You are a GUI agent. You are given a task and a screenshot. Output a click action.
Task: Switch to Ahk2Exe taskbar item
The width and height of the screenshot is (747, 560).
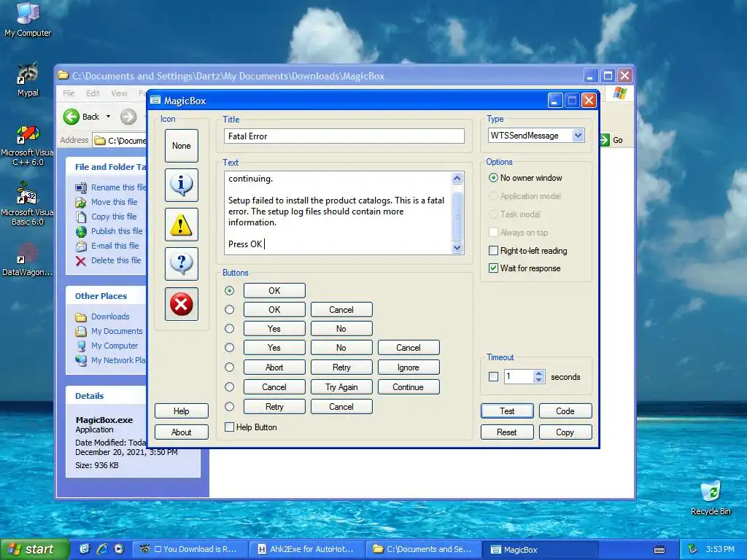coord(307,549)
